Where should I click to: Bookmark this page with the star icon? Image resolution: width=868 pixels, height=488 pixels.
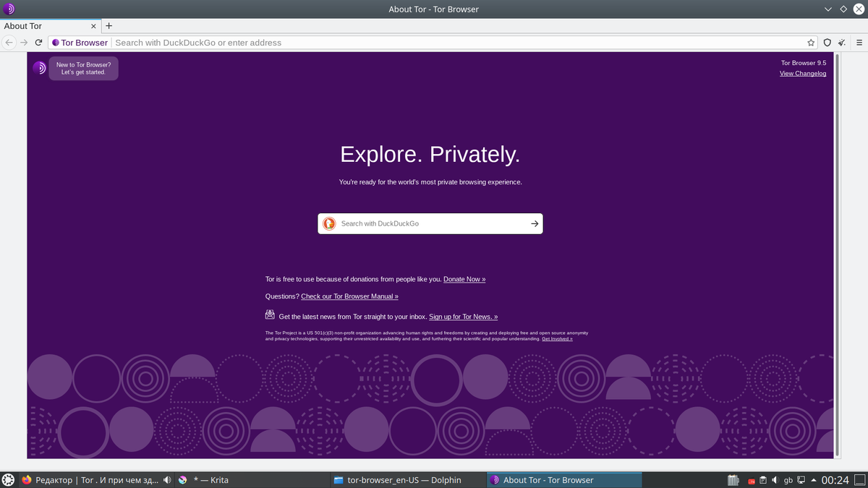(811, 43)
